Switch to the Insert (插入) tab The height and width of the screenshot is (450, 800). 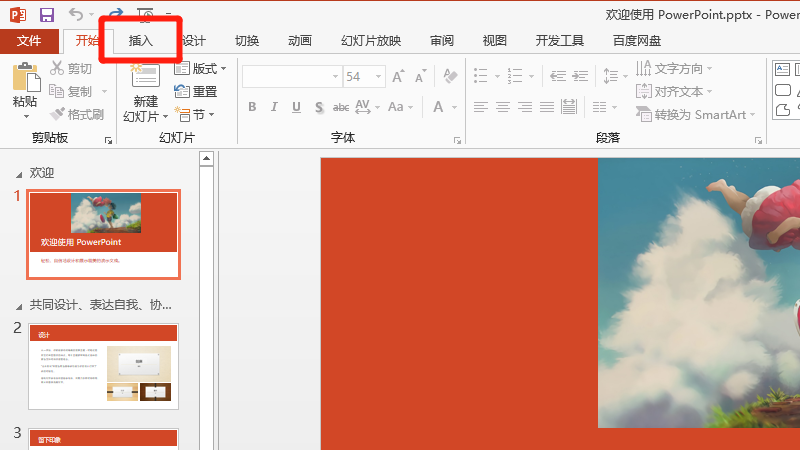(141, 41)
